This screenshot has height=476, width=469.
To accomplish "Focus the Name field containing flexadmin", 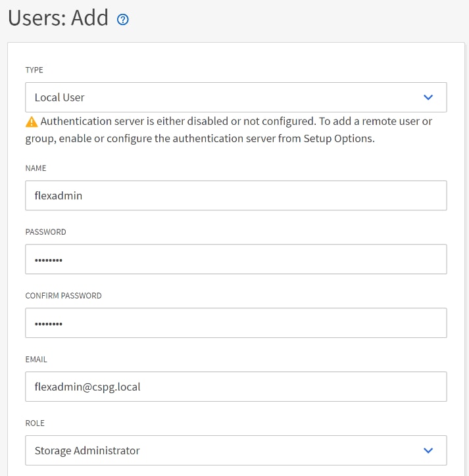I will click(235, 195).
